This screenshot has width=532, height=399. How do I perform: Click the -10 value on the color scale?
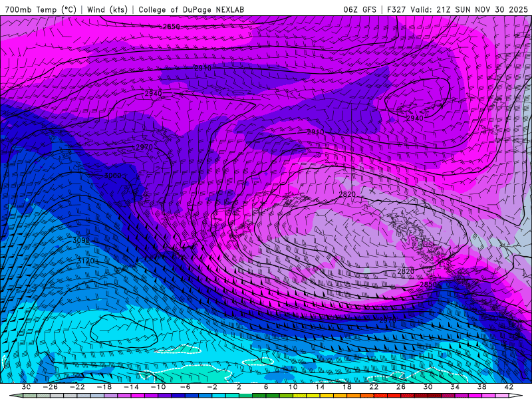pyautogui.click(x=158, y=387)
